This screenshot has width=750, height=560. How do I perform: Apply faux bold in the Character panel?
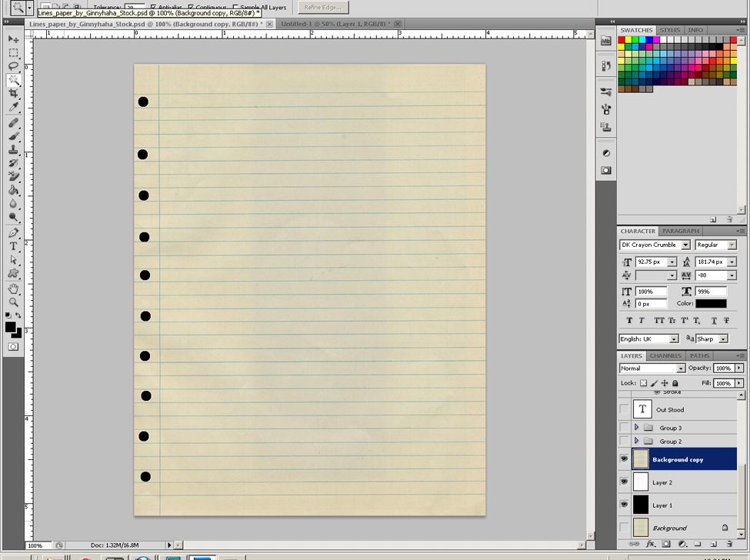[x=629, y=320]
